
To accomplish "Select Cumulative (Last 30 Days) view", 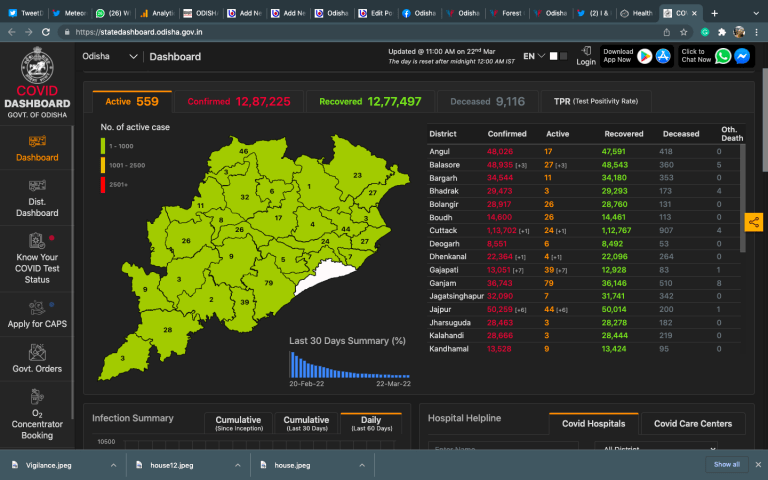I will 305,424.
